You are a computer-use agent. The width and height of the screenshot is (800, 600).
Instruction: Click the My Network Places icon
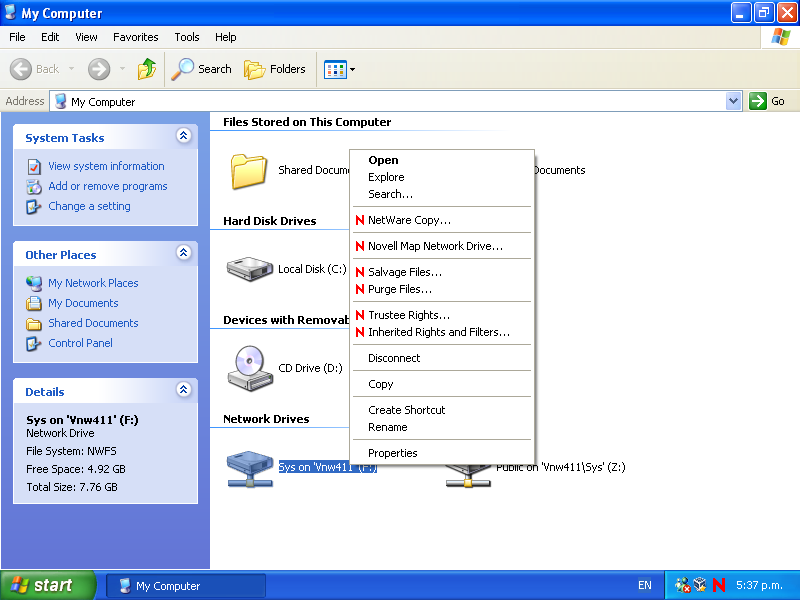(x=34, y=283)
